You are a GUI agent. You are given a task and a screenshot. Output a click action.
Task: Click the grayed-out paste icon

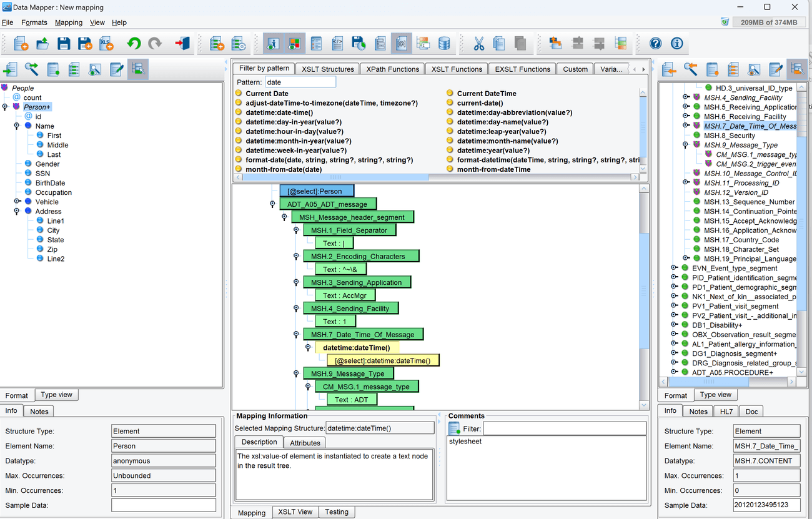520,44
